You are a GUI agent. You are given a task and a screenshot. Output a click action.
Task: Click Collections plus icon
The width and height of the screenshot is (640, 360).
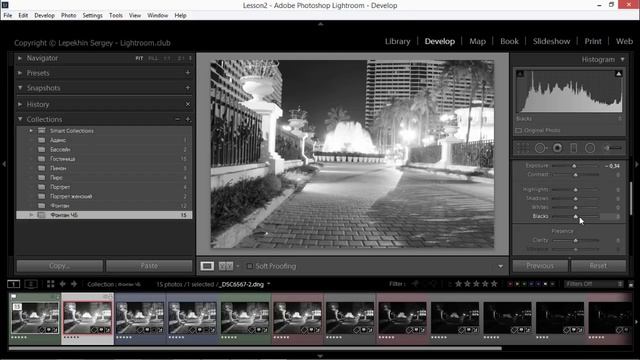(188, 119)
